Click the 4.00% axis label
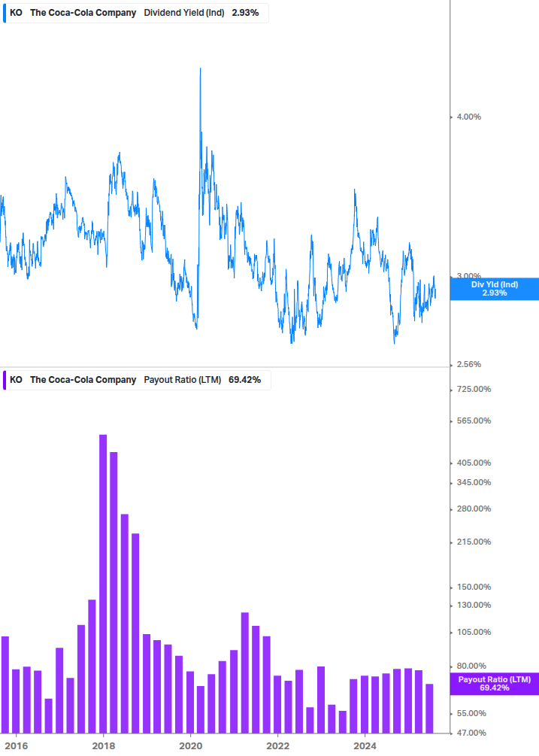This screenshot has width=539, height=756. coord(468,117)
